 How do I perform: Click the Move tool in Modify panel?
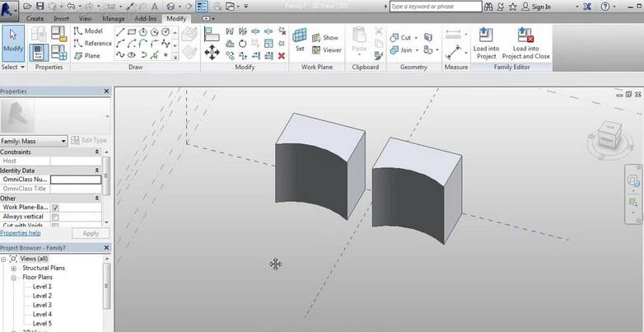pos(212,52)
